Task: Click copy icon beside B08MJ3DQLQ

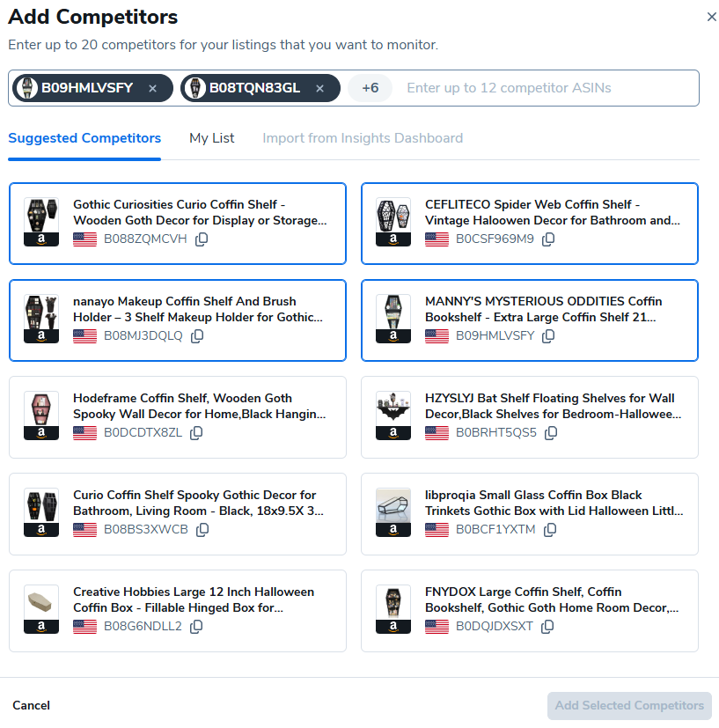Action: click(x=197, y=336)
